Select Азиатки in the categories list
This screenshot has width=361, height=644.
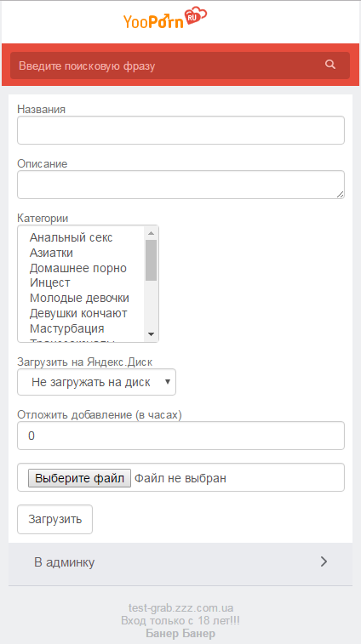[51, 253]
